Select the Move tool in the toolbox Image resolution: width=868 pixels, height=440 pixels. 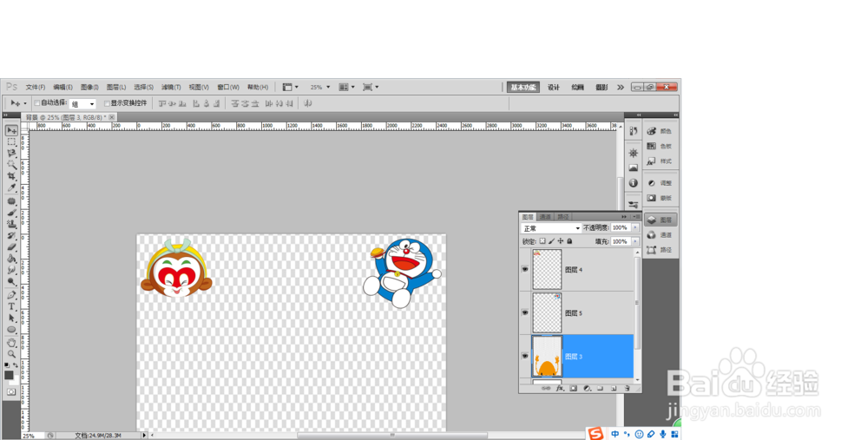coord(11,131)
